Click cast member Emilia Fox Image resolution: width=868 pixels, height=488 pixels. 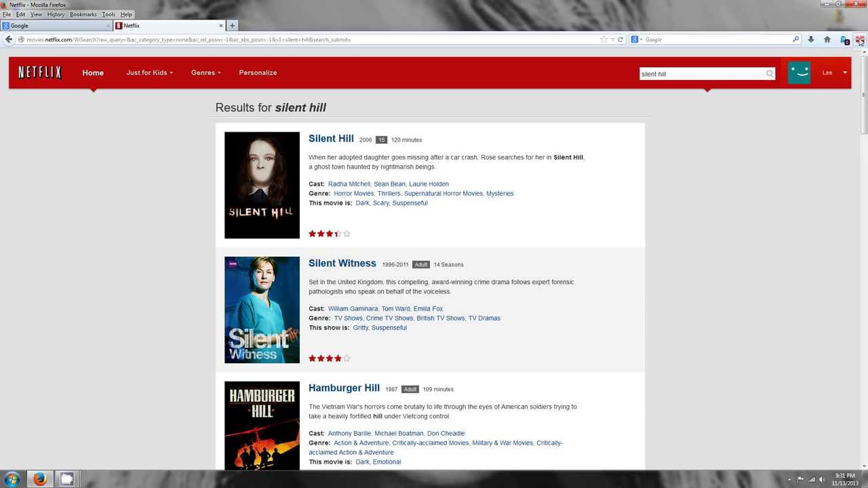coord(428,308)
